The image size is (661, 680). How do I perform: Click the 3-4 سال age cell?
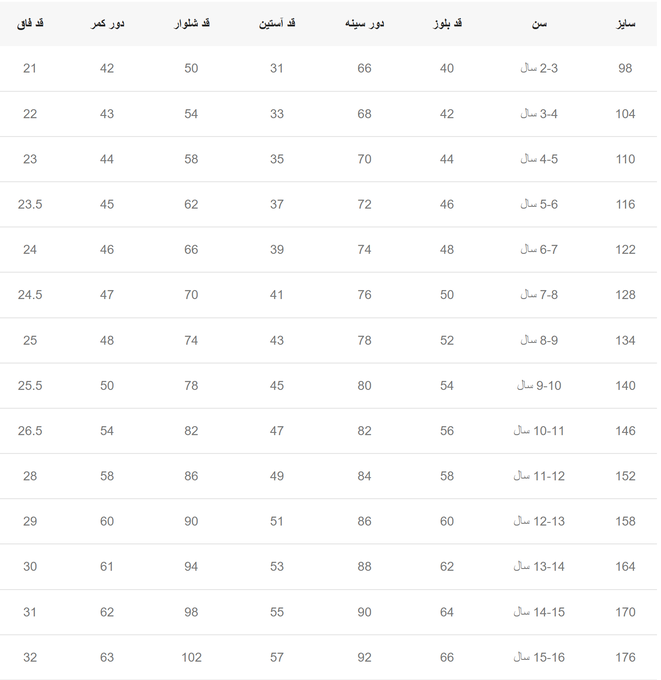(x=539, y=114)
